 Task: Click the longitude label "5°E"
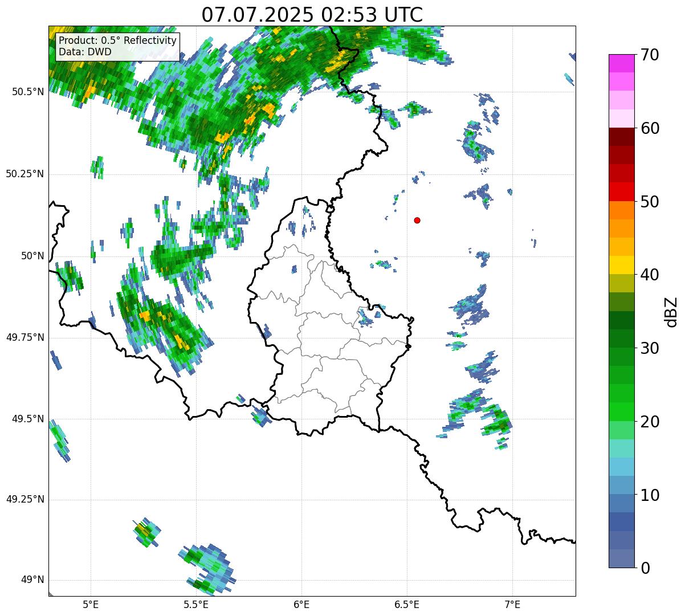pyautogui.click(x=91, y=604)
